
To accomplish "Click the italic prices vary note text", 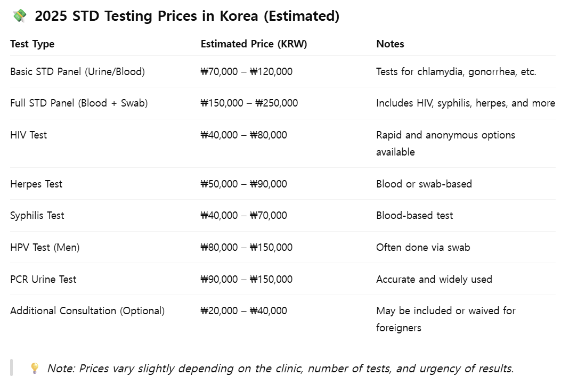I will point(281,369).
